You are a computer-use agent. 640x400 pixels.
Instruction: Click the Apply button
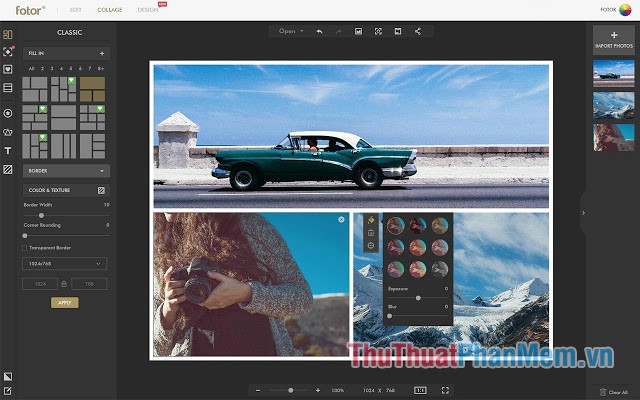64,302
